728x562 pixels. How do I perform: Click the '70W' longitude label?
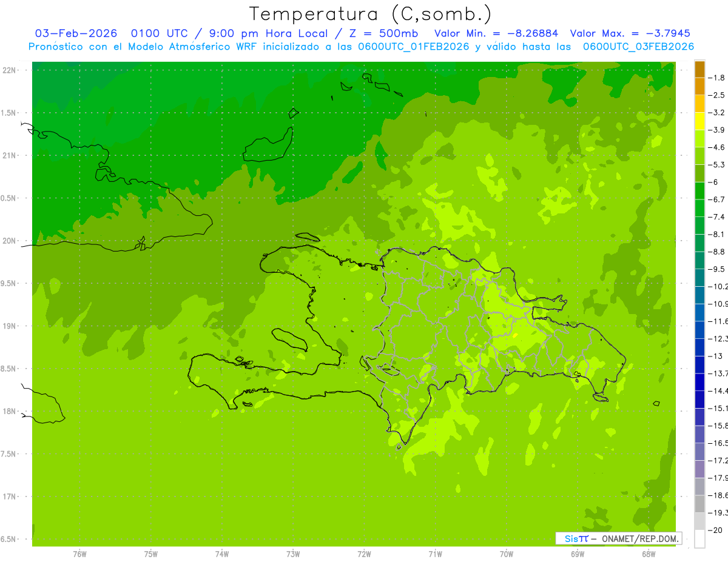coord(507,554)
